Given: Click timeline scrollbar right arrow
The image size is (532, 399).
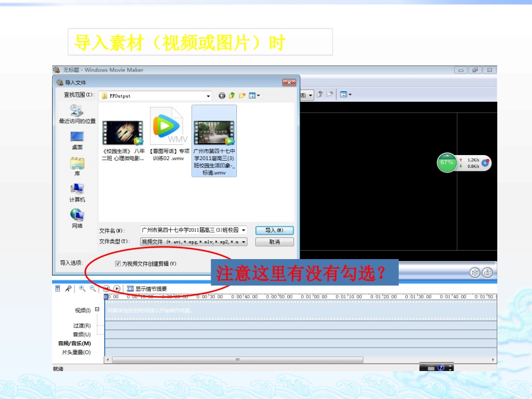Looking at the screenshot, I should (x=493, y=360).
